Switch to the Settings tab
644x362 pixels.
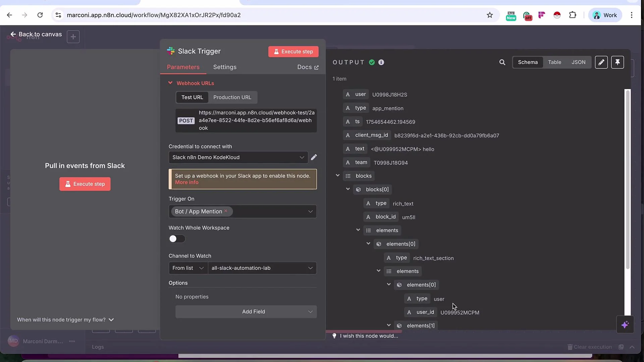[x=225, y=67]
